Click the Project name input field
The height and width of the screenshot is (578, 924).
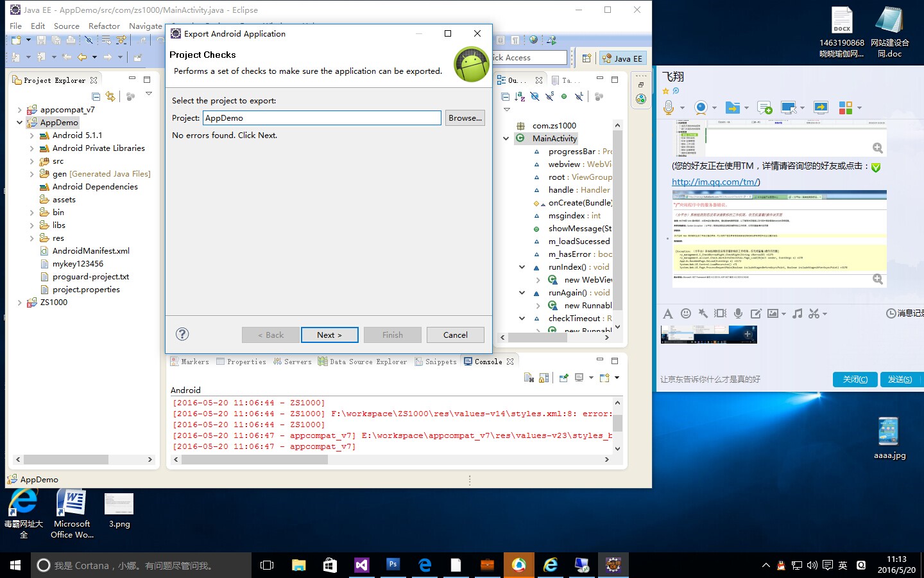coord(322,118)
